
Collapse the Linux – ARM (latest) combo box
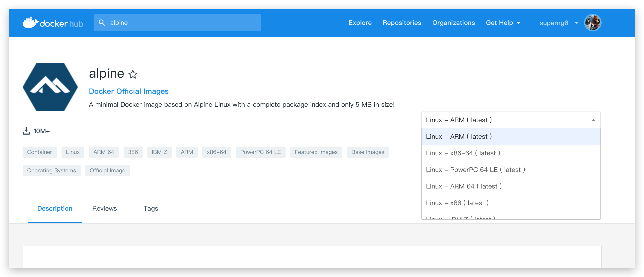point(511,120)
